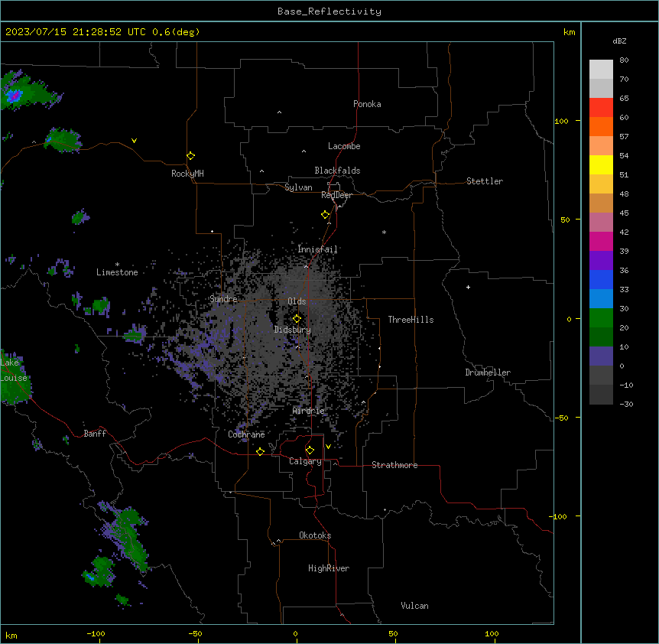Click the yellow radar marker near Didsbury

coord(297,319)
